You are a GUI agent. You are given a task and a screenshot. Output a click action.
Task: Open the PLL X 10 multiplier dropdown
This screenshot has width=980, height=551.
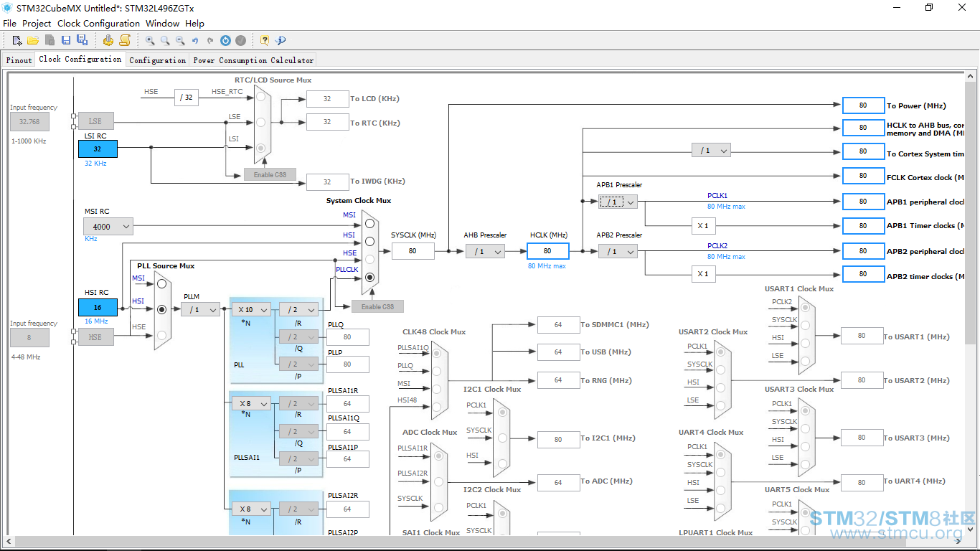(251, 310)
